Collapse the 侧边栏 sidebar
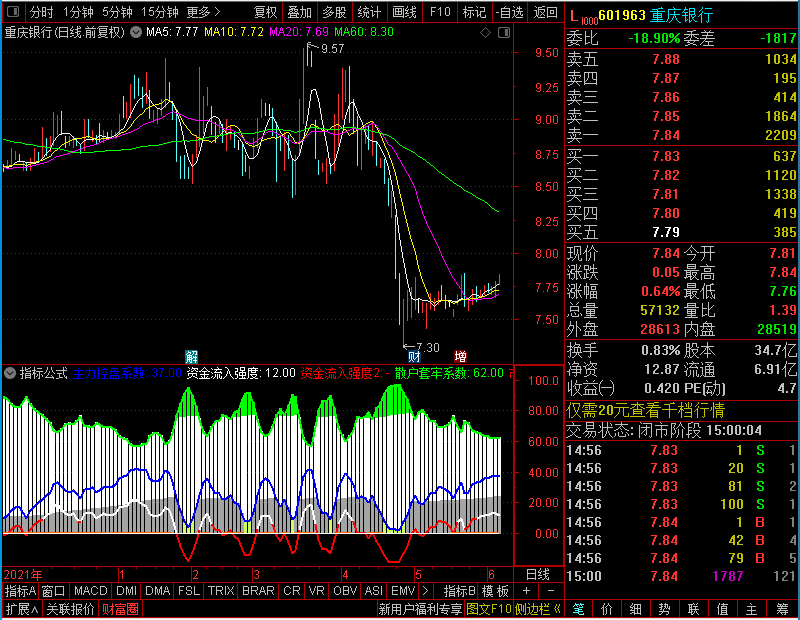This screenshot has height=620, width=800. 537,609
